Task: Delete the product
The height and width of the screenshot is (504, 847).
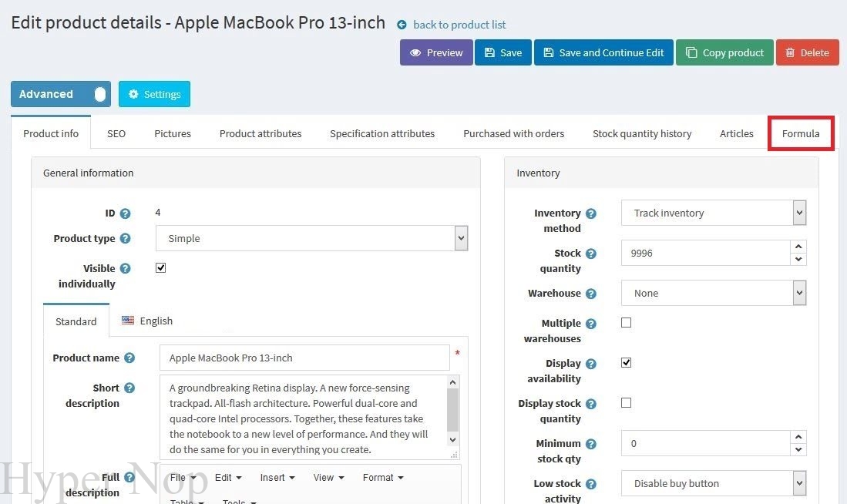Action: [x=807, y=52]
